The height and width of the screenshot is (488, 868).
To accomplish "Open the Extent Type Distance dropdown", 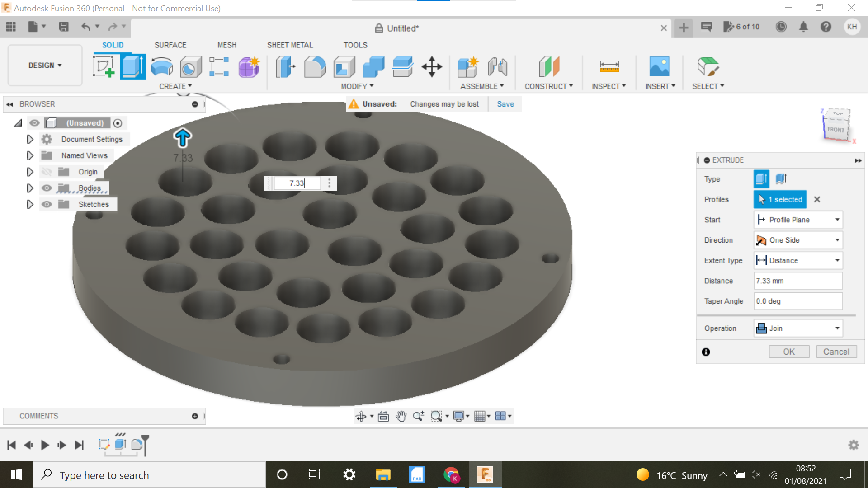I will [798, 260].
